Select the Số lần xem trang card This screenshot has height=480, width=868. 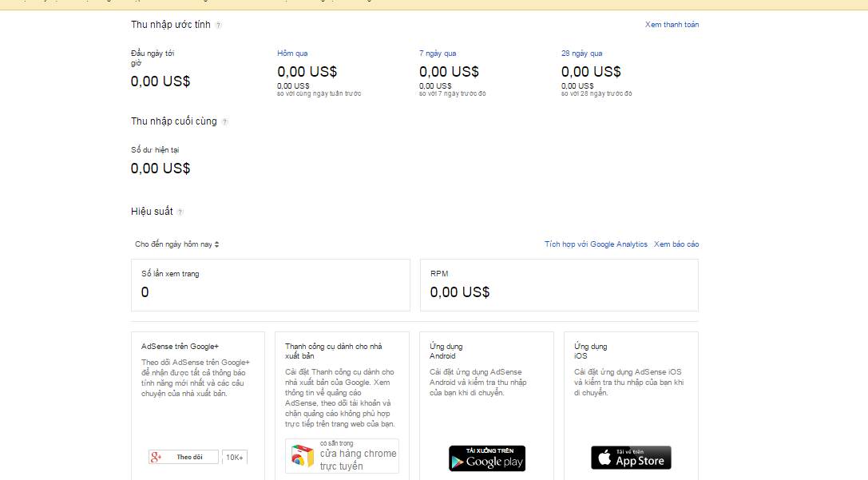tap(270, 284)
